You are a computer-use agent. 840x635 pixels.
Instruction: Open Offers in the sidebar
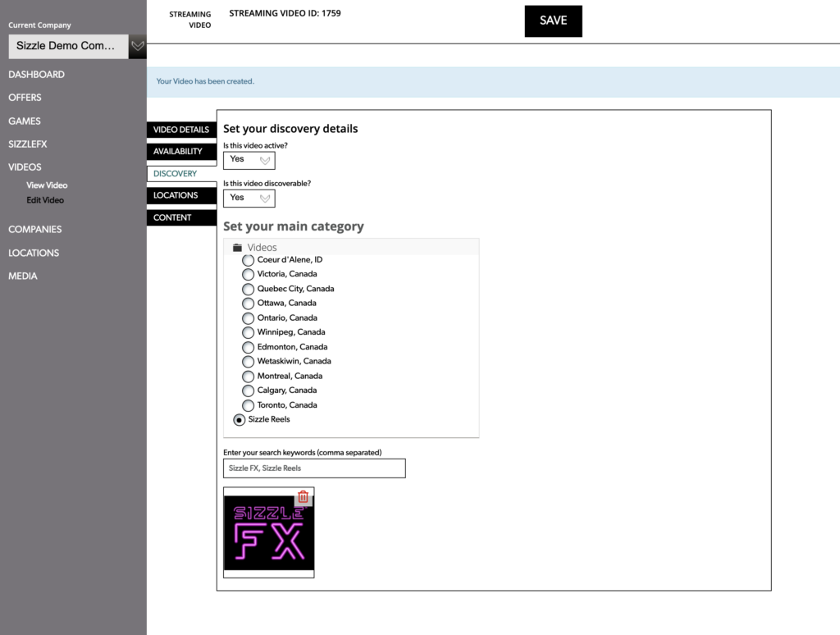tap(25, 98)
